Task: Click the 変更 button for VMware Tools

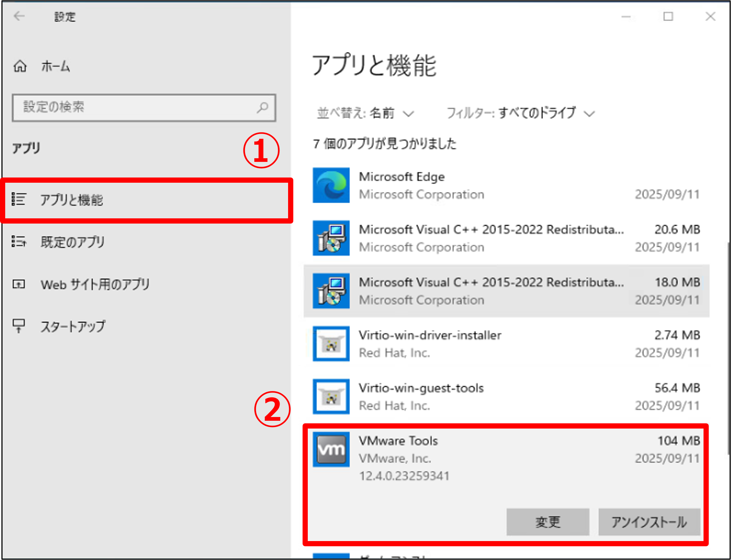Action: click(x=548, y=522)
